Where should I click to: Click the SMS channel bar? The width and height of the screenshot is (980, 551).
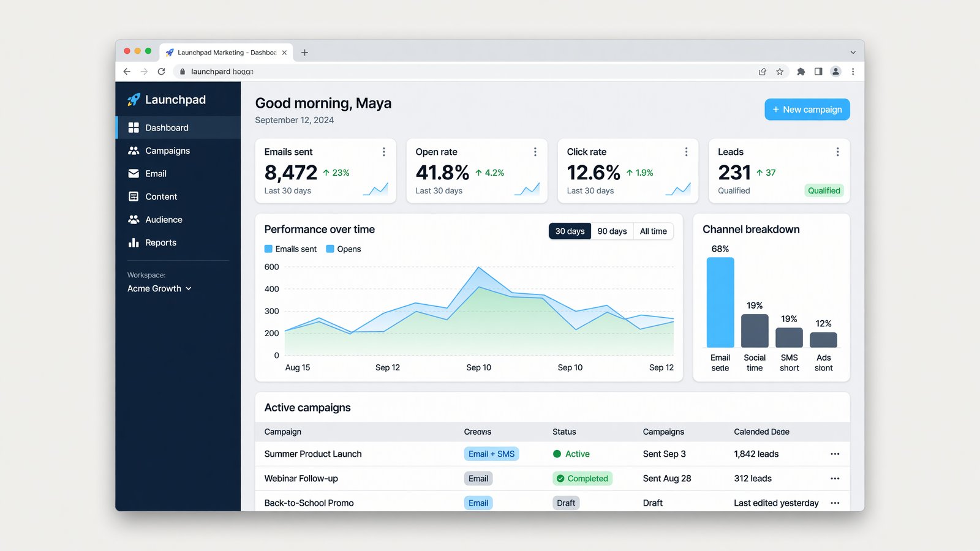[789, 338]
